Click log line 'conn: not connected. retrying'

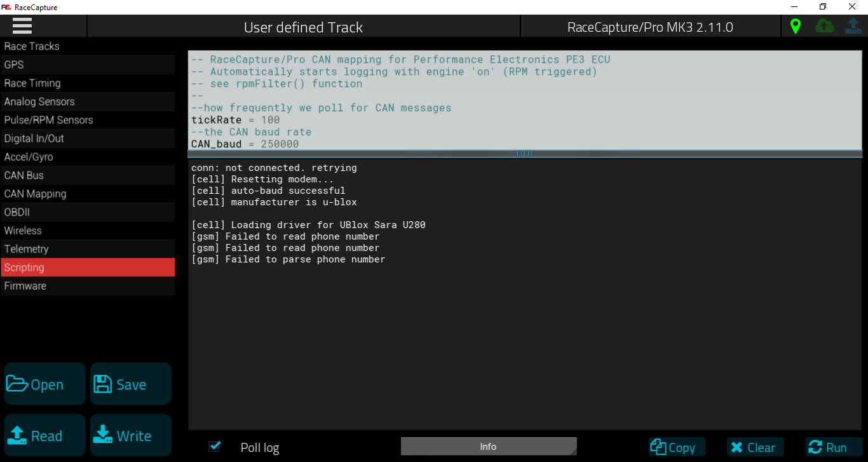274,168
